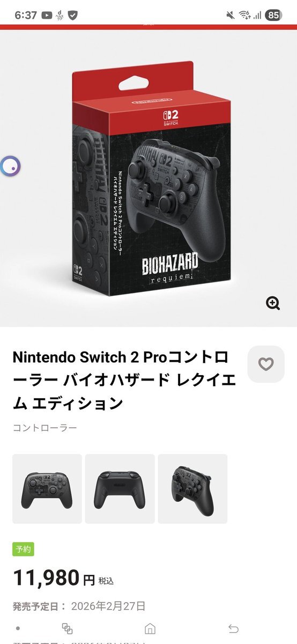
Task: Tap the magnifier zoom icon on product image
Action: pyautogui.click(x=273, y=303)
